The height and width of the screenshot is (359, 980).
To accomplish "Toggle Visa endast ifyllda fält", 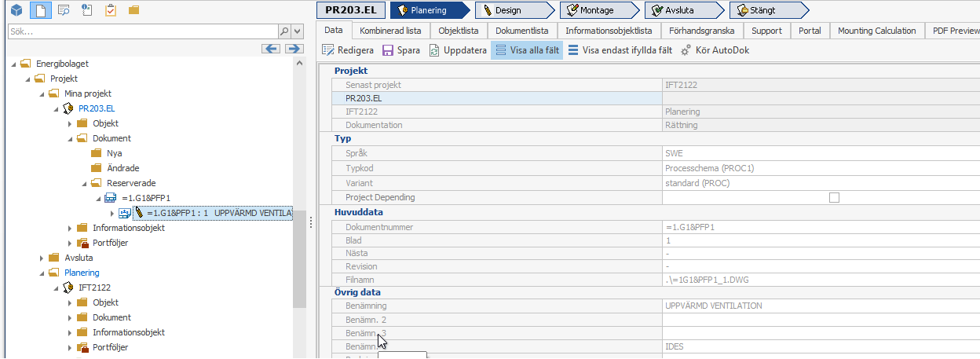I will (x=620, y=50).
